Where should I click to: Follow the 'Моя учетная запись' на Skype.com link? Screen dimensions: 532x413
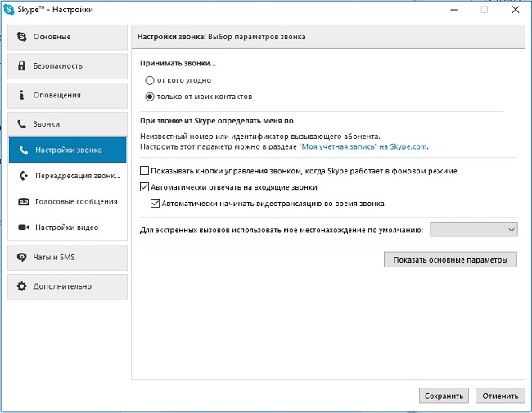point(363,147)
